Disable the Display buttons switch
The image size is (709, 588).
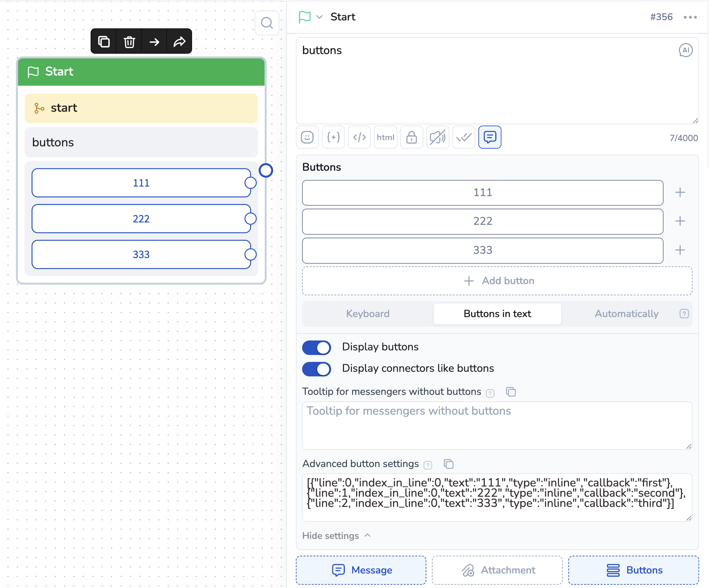click(x=316, y=347)
